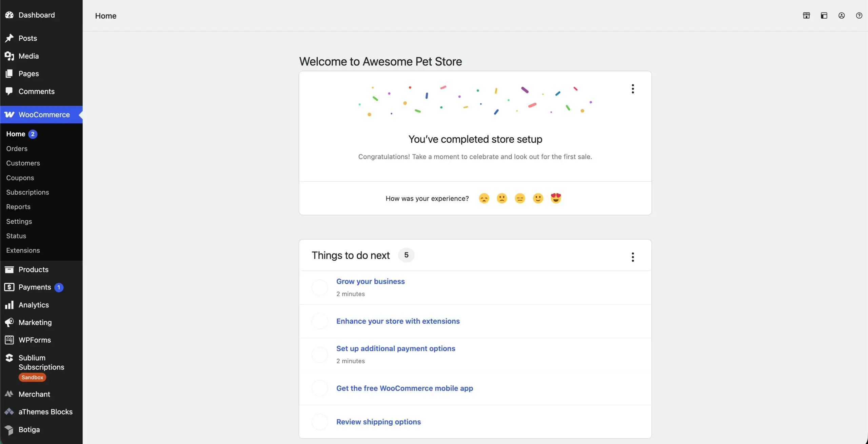Rate experience with the smiling emoji
The height and width of the screenshot is (444, 868).
tap(538, 198)
